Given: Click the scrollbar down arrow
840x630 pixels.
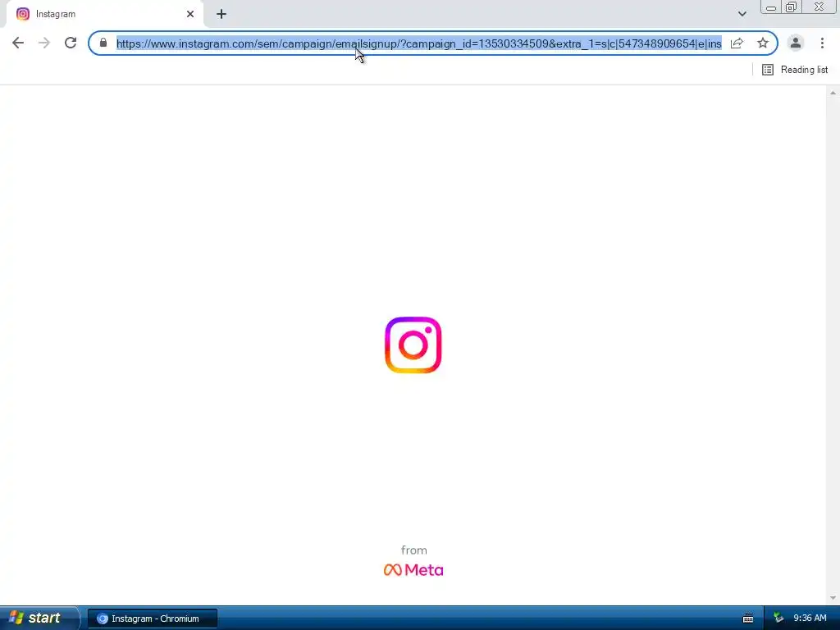Looking at the screenshot, I should 833,598.
